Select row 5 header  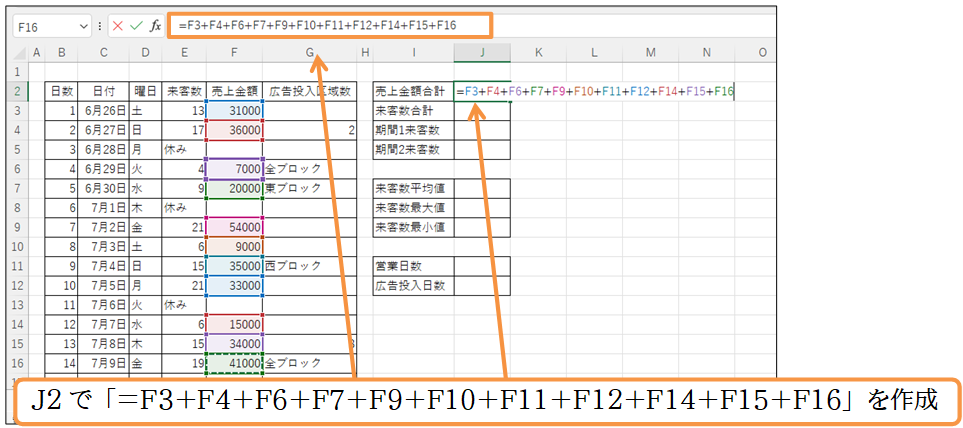(x=17, y=149)
